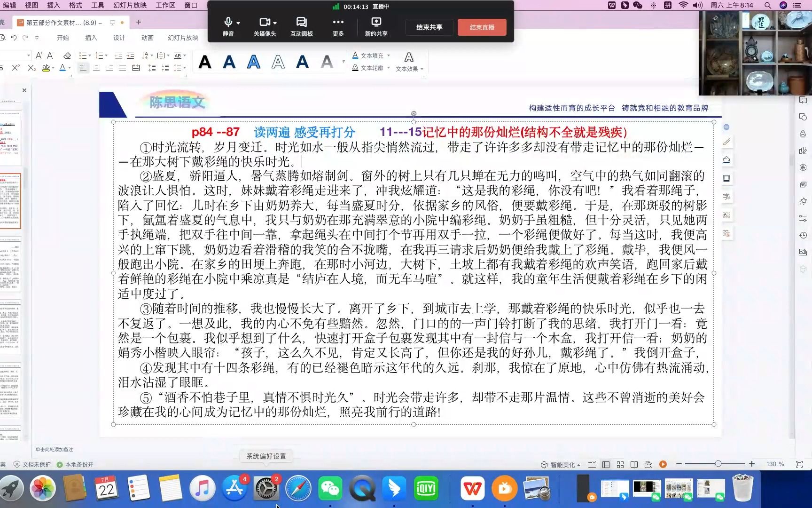This screenshot has height=508, width=812.
Task: Close the slide thumbnail panel
Action: (x=24, y=90)
